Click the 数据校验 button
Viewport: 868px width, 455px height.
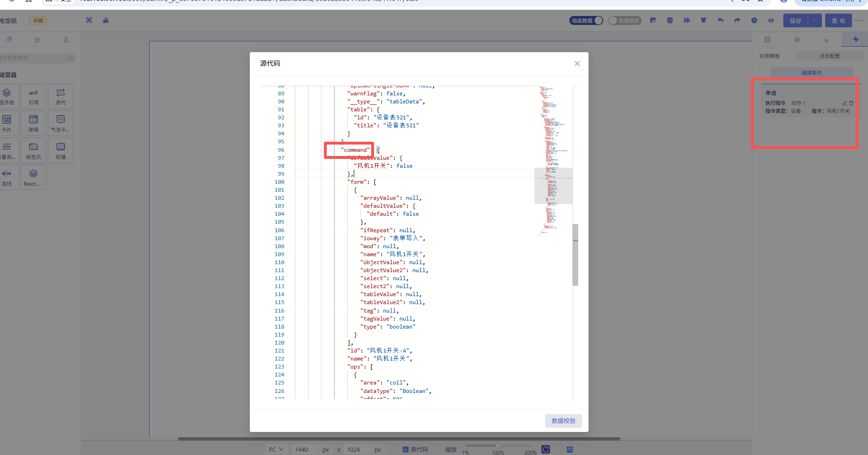point(563,421)
